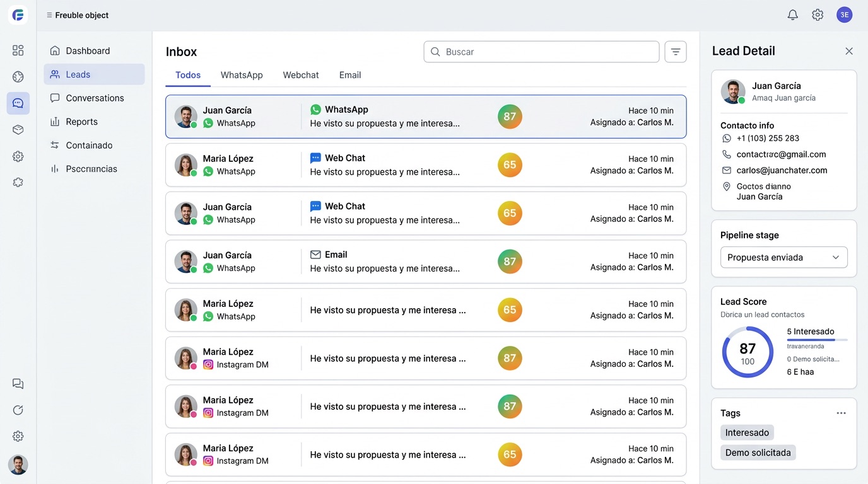Click the Web Chat icon in Maria López's row
This screenshot has width=868, height=484.
pos(315,158)
